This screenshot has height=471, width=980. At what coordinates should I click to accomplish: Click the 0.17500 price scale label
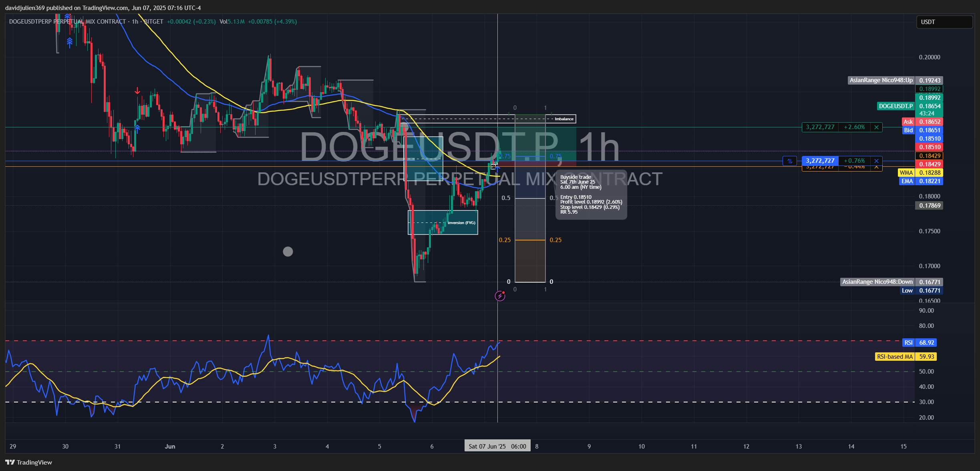pos(930,231)
